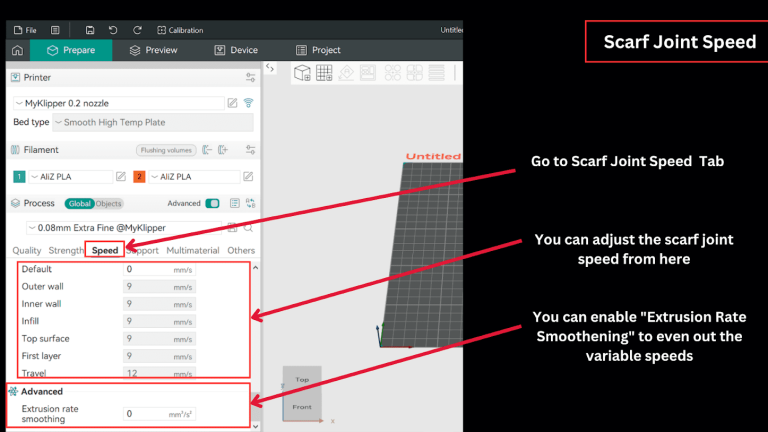Click the Extrusion rate smoothing input field
The height and width of the screenshot is (432, 768).
[x=159, y=414]
